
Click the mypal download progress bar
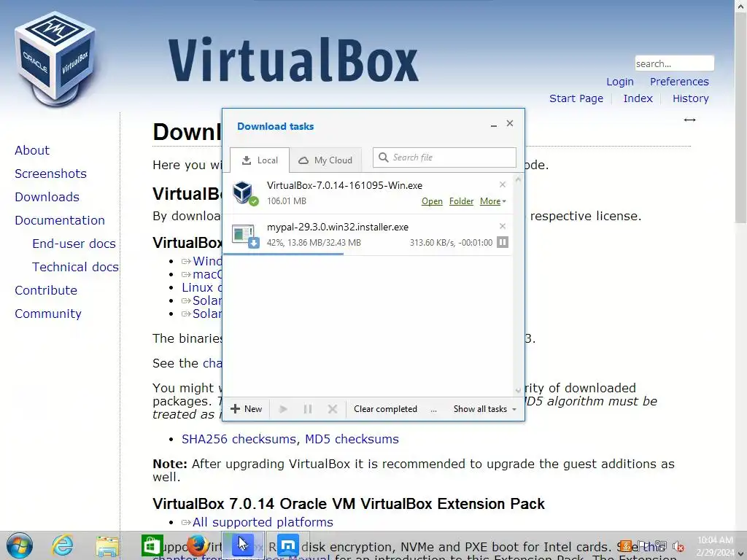pos(367,254)
